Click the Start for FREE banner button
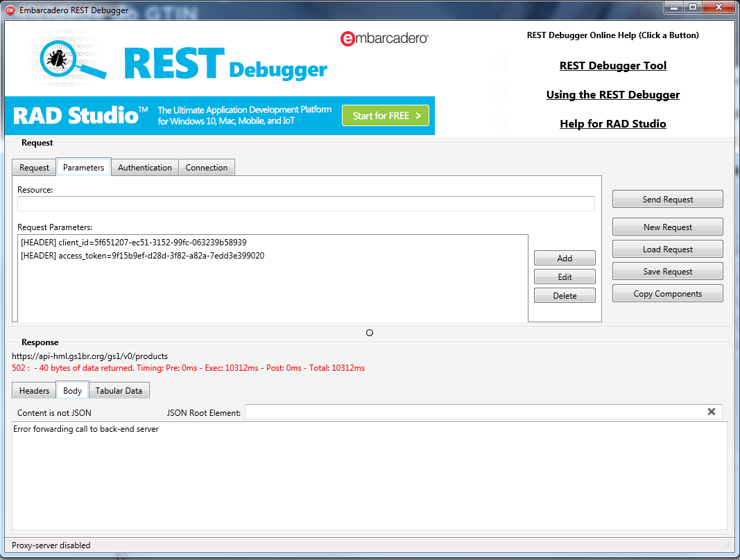 coord(386,116)
